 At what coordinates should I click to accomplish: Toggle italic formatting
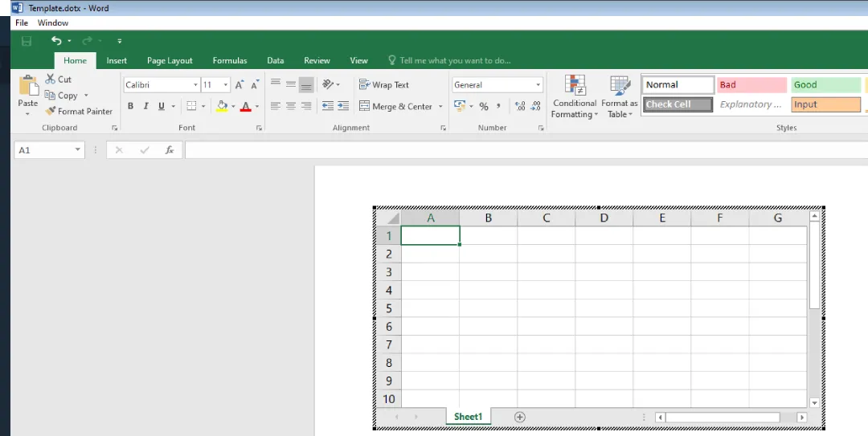[x=146, y=106]
